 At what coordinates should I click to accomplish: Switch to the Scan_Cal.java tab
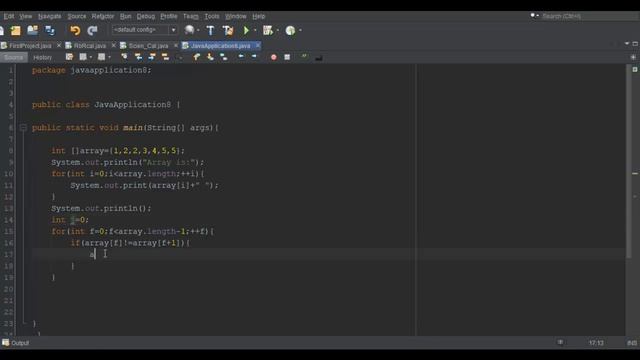149,46
